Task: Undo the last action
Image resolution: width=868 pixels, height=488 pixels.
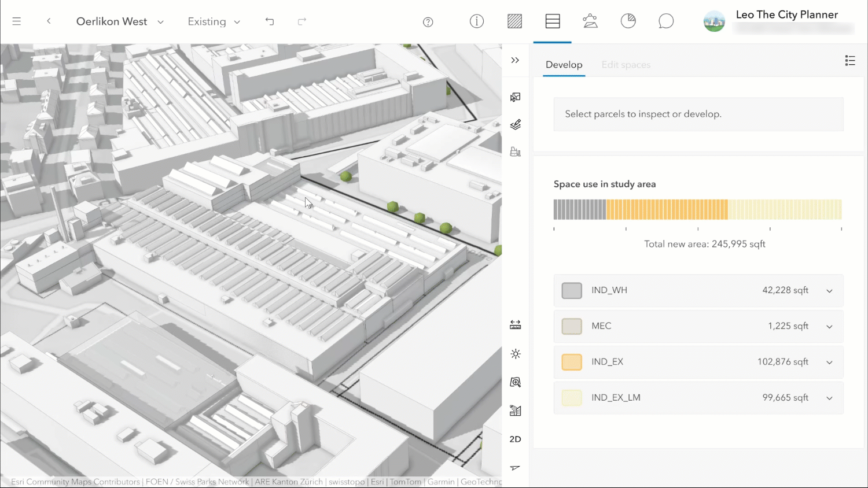Action: pyautogui.click(x=269, y=21)
